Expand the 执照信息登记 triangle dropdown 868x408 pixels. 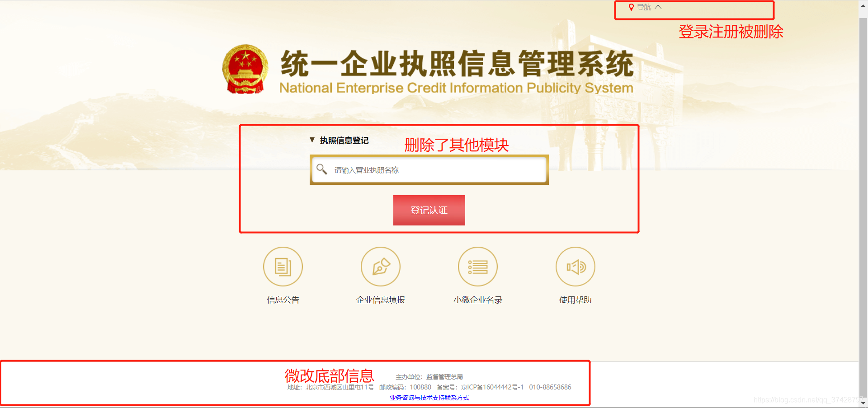[x=312, y=140]
